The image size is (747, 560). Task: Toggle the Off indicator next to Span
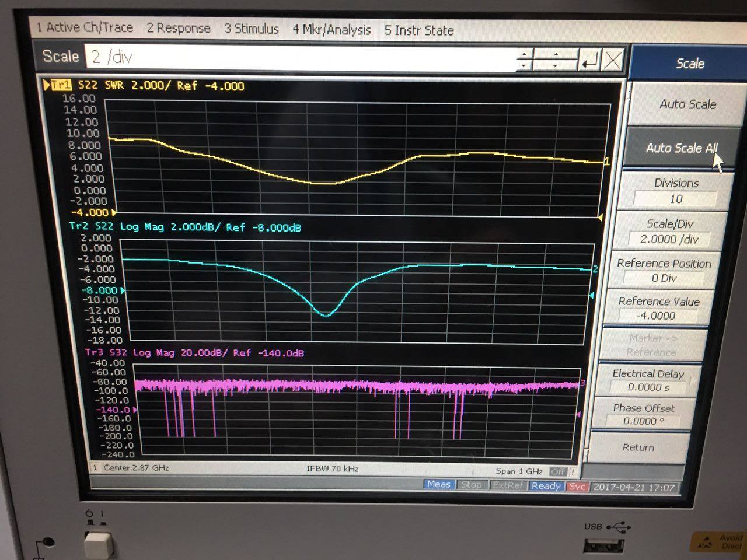(558, 471)
